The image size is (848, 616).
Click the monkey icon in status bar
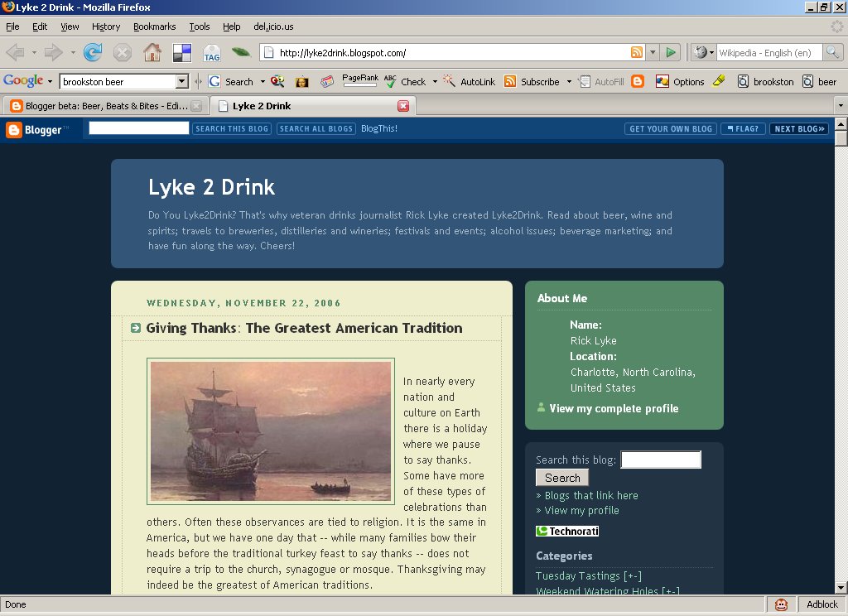point(781,604)
